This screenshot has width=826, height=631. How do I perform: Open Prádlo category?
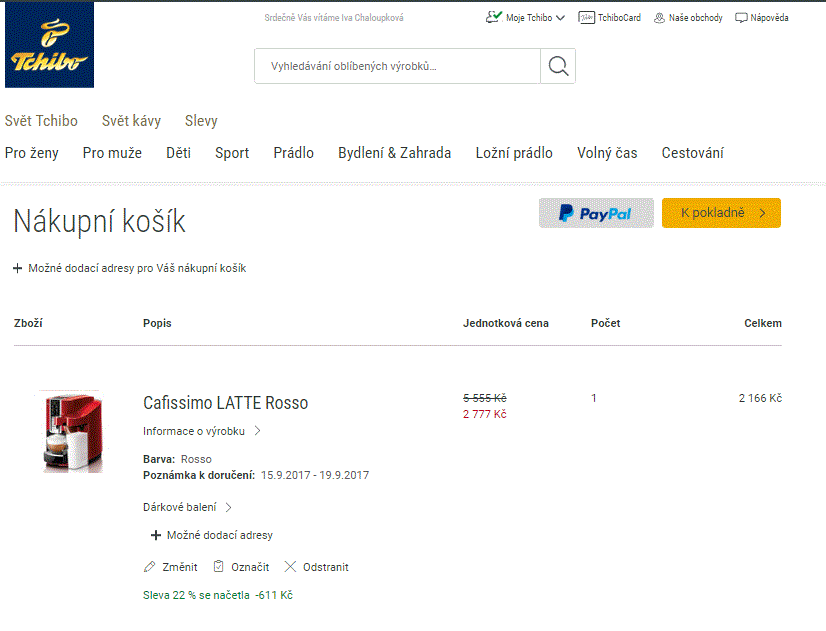293,153
